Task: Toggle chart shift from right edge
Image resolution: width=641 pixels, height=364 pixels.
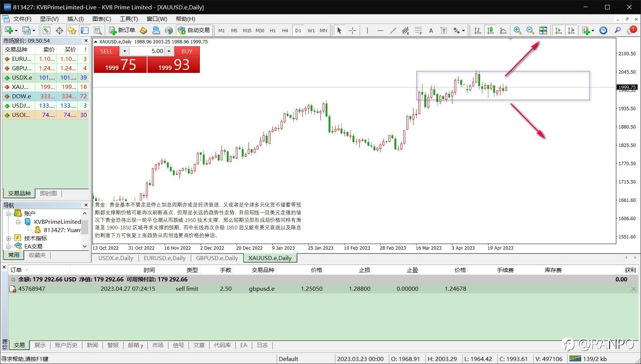Action: (x=571, y=31)
